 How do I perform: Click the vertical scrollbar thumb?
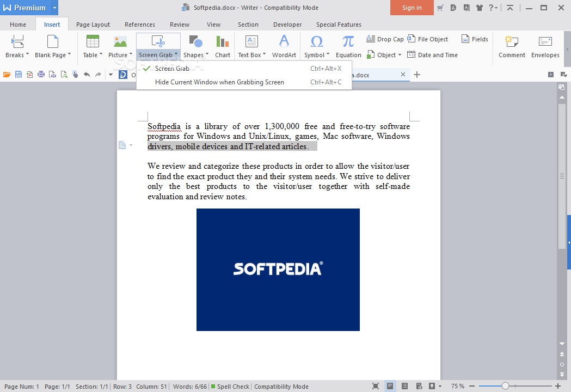click(562, 176)
